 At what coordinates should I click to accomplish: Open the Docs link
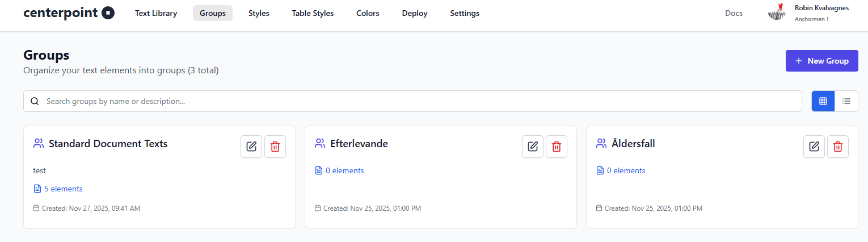point(734,13)
